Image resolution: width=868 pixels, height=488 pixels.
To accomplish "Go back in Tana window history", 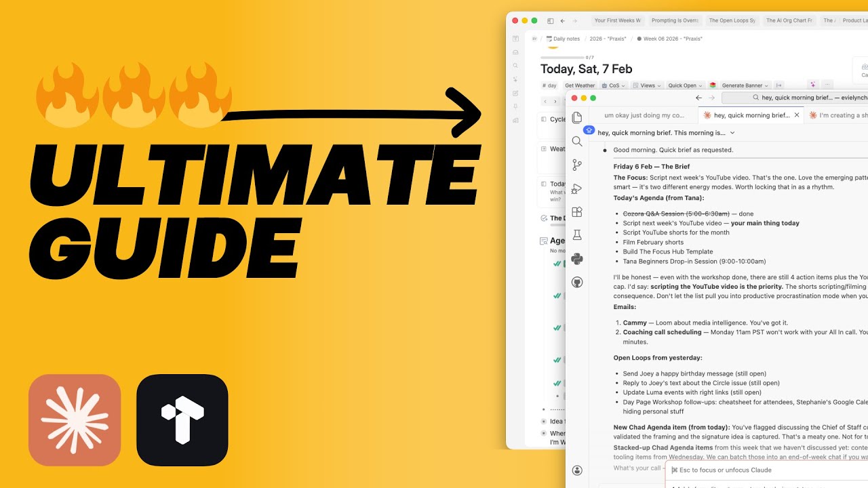I will pyautogui.click(x=563, y=21).
